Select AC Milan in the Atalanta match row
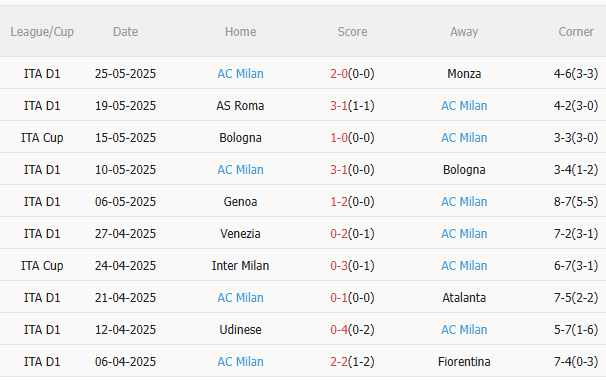606x381 pixels. point(240,298)
